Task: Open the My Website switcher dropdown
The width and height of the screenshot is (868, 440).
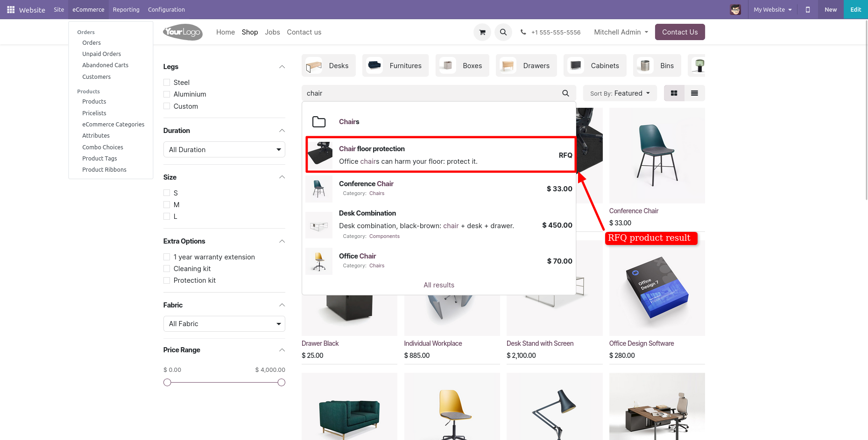Action: pos(773,9)
